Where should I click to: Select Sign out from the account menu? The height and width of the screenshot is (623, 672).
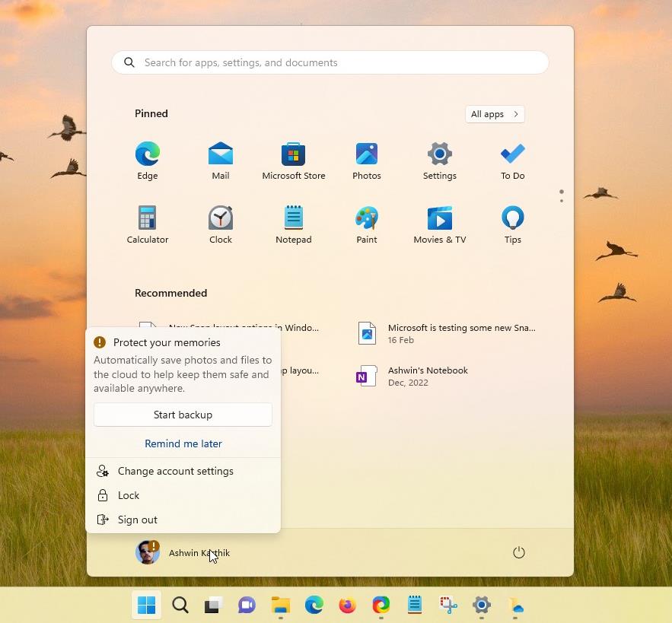[183, 520]
